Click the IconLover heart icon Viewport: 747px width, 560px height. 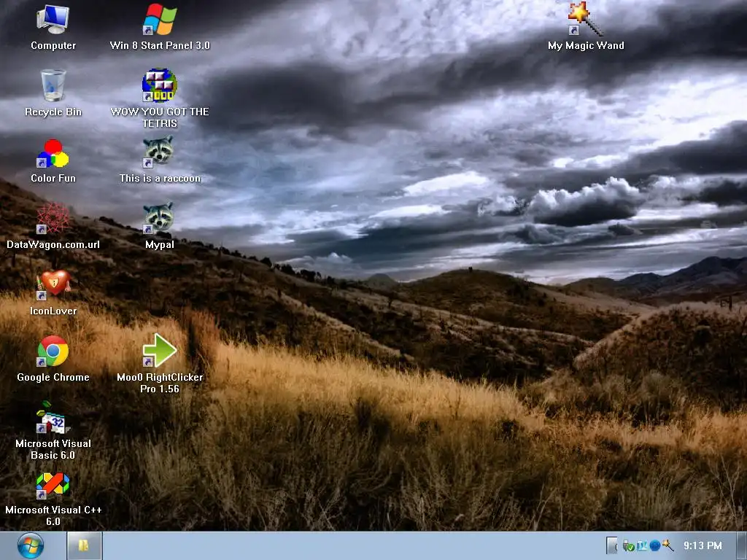54,285
